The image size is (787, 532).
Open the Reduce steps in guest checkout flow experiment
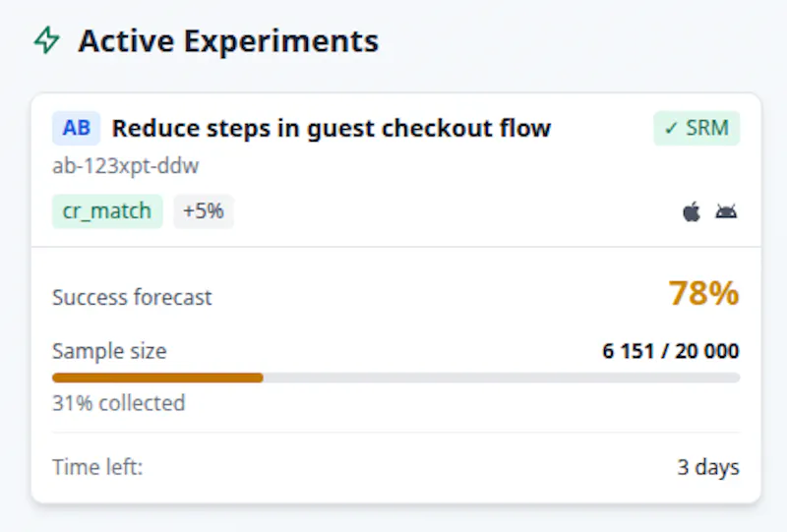[332, 128]
